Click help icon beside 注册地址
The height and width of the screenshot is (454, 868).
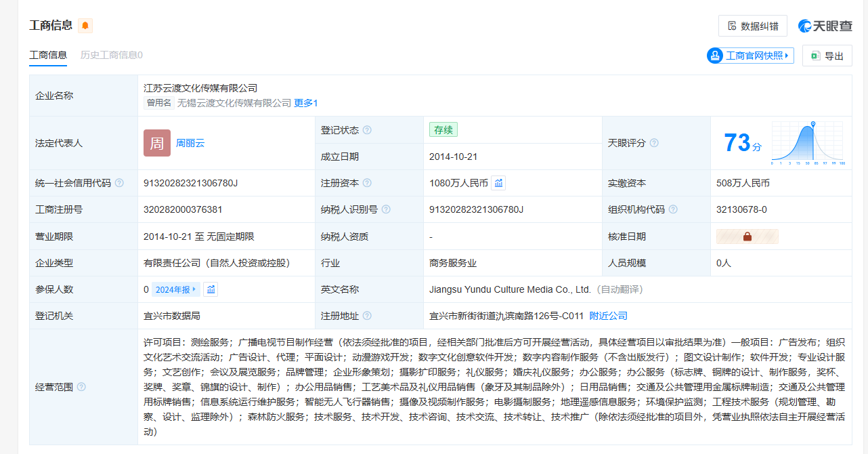click(367, 316)
